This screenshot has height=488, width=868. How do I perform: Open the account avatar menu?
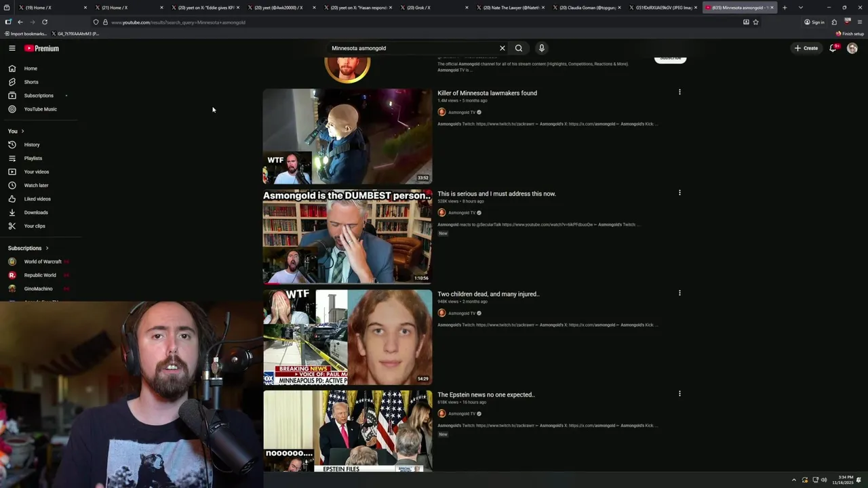point(852,48)
